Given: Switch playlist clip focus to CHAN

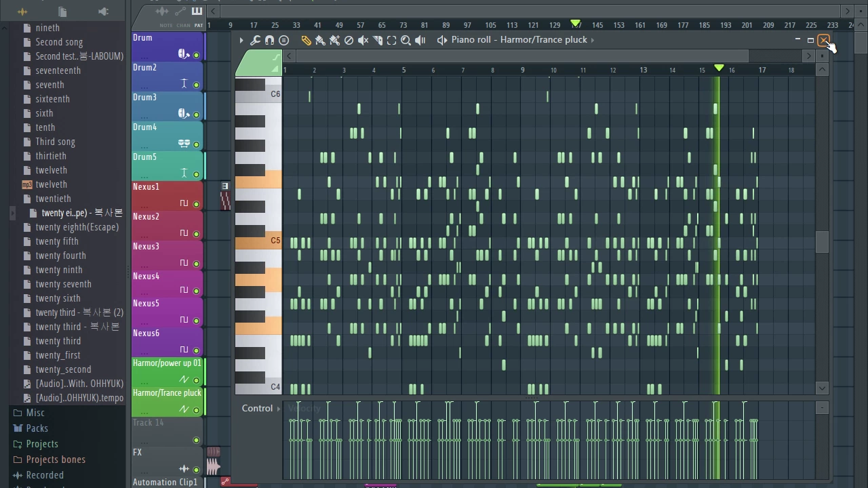Looking at the screenshot, I should (x=183, y=26).
